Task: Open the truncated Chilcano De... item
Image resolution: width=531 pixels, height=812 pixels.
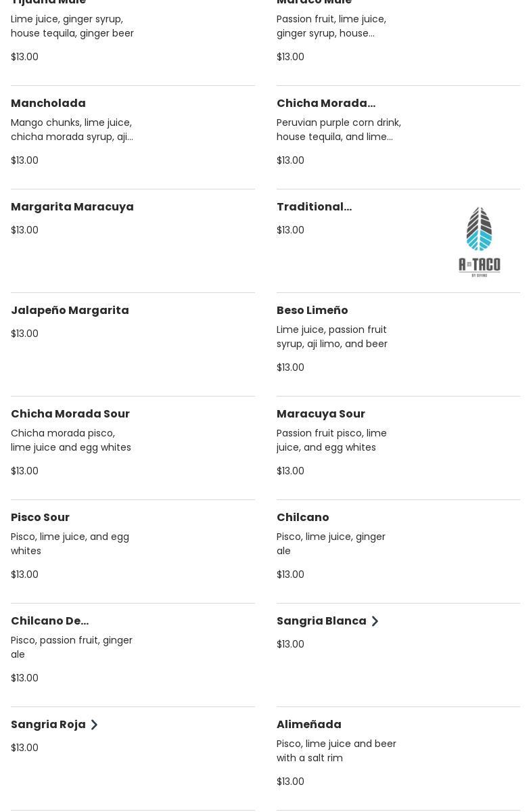Action: (x=49, y=621)
